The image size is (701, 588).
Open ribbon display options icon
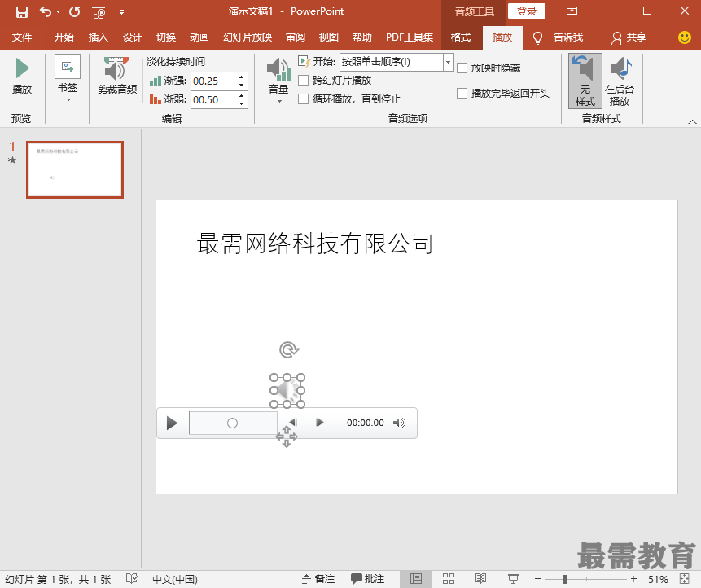pyautogui.click(x=572, y=11)
